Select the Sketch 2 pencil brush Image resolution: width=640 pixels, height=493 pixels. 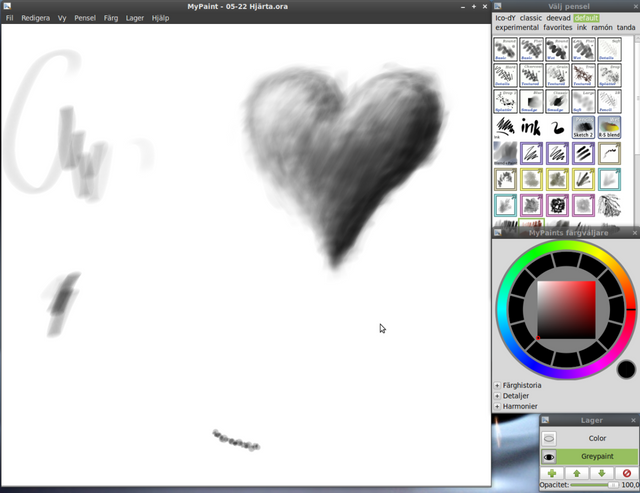(x=583, y=126)
